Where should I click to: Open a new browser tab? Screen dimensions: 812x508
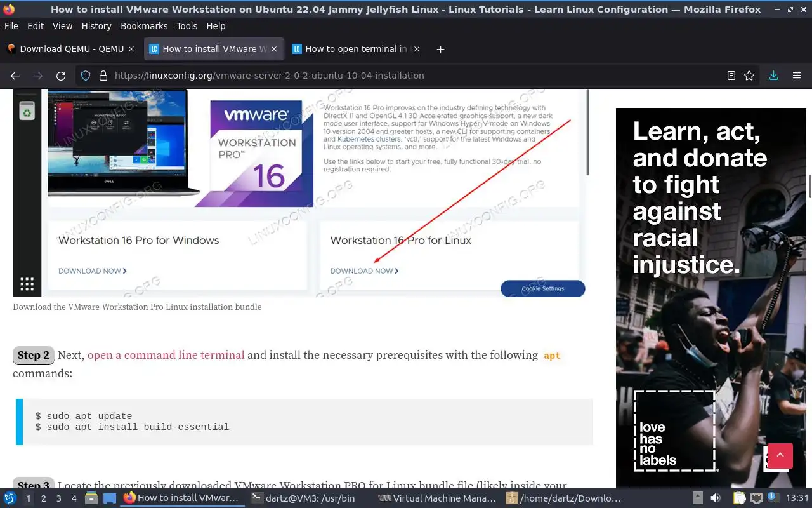[441, 49]
